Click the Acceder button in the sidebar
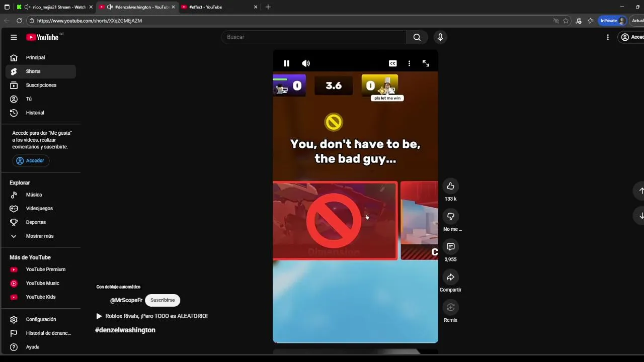Screen dimensions: 644x362 point(31,161)
